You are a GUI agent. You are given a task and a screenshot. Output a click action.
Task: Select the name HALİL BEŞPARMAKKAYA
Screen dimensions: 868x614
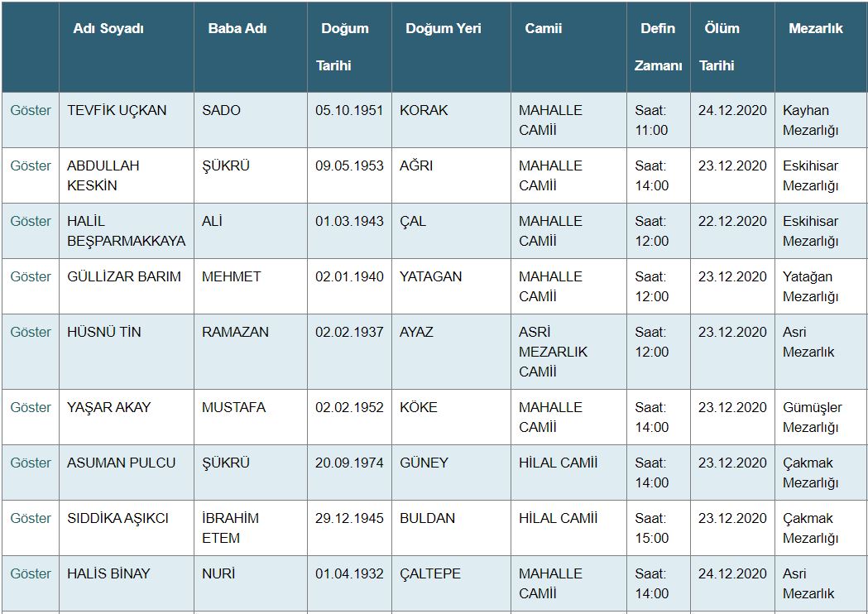(127, 231)
